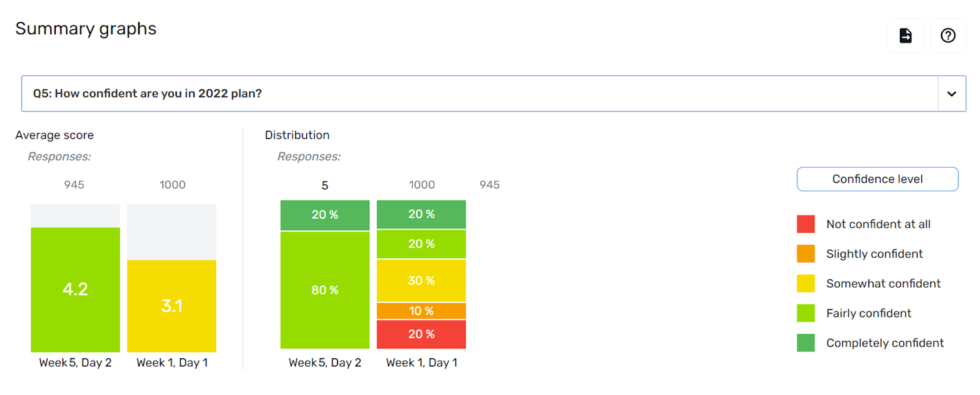Click the red 20 % distribution segment
Screen dimensions: 980x395
[x=421, y=334]
